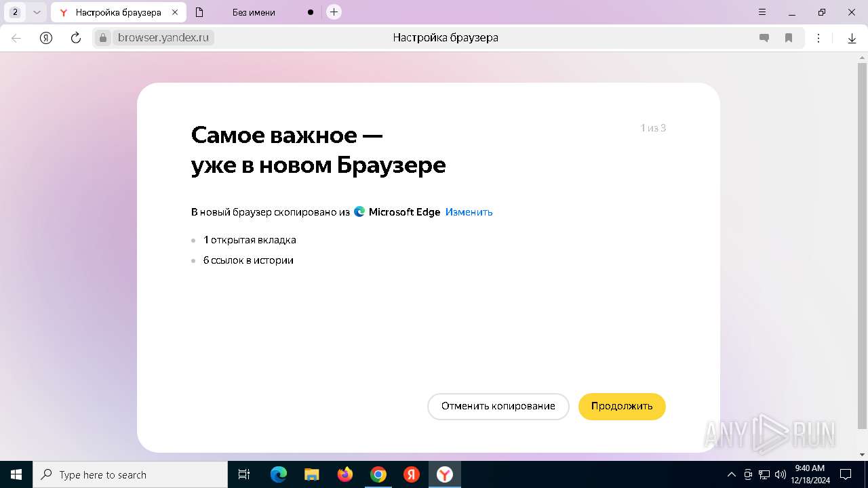Screen dimensions: 868x488
Task: Click the taskbar search box
Action: tap(130, 474)
